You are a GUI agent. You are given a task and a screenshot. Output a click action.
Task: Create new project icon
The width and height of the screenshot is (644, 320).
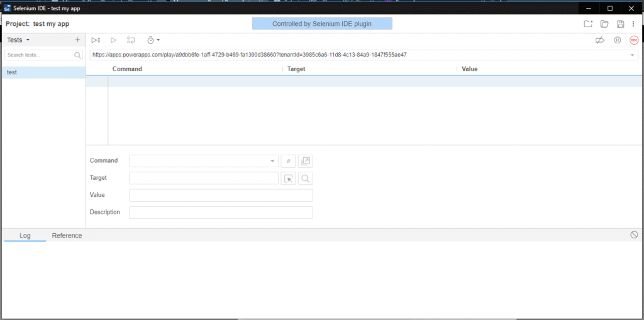click(589, 24)
